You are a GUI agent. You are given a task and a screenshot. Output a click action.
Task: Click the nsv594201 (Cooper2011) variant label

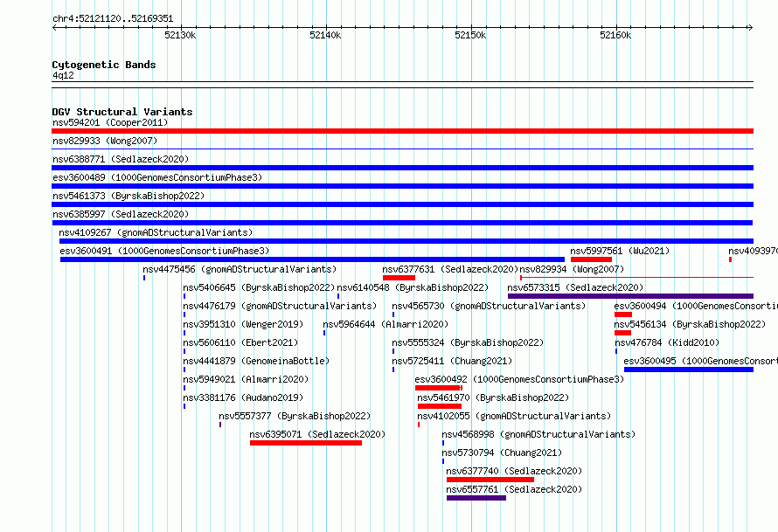110,122
